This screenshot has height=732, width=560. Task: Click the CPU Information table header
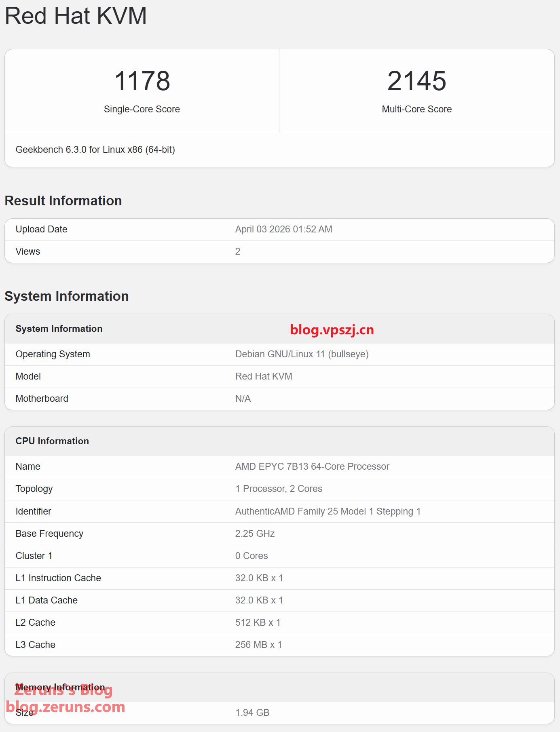[x=52, y=441]
